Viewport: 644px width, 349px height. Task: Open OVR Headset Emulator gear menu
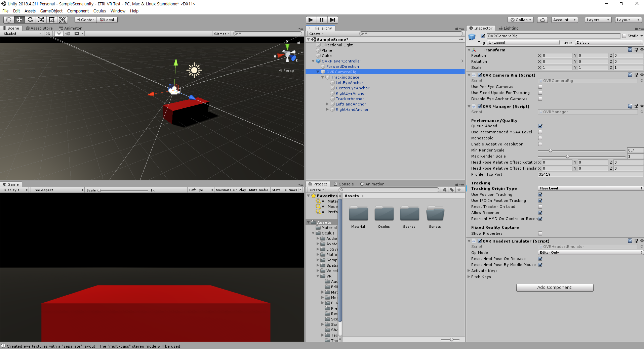pos(642,241)
